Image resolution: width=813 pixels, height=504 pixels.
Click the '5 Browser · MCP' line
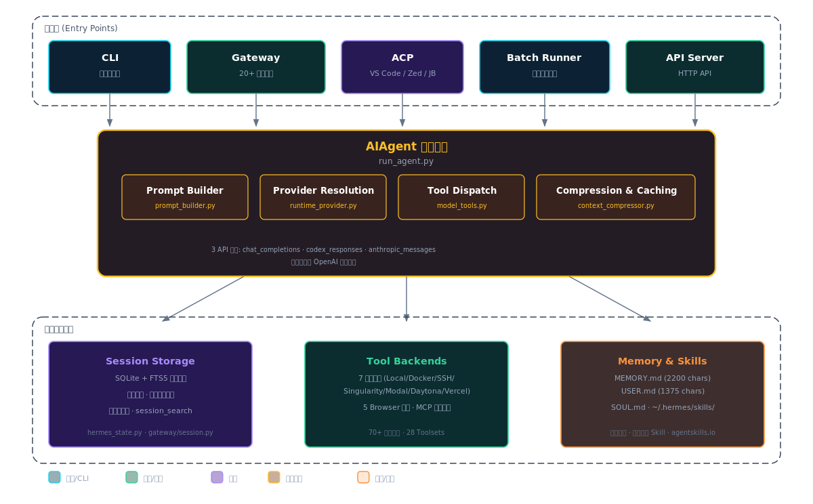click(406, 407)
